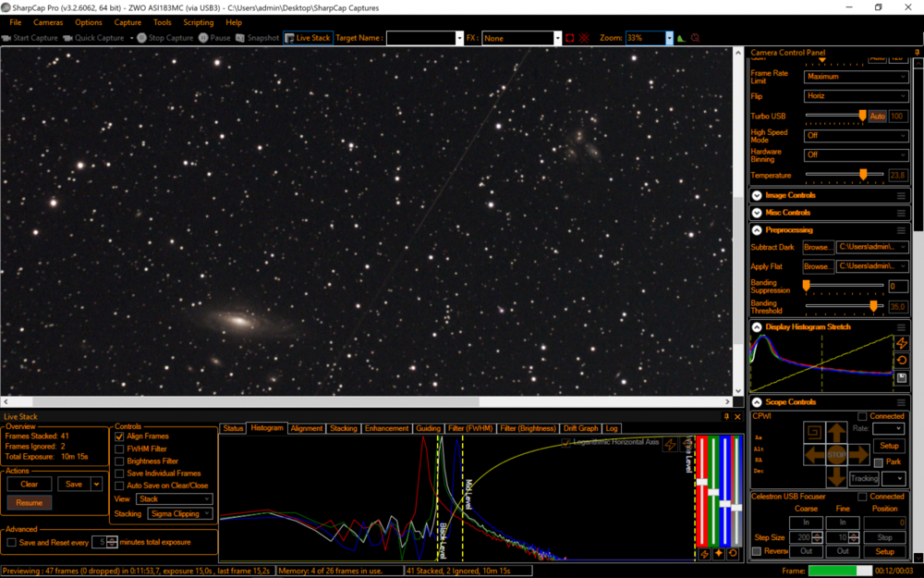Screen dimensions: 924x578
Task: Switch to the Filter (FWHM) tab
Action: pyautogui.click(x=470, y=429)
